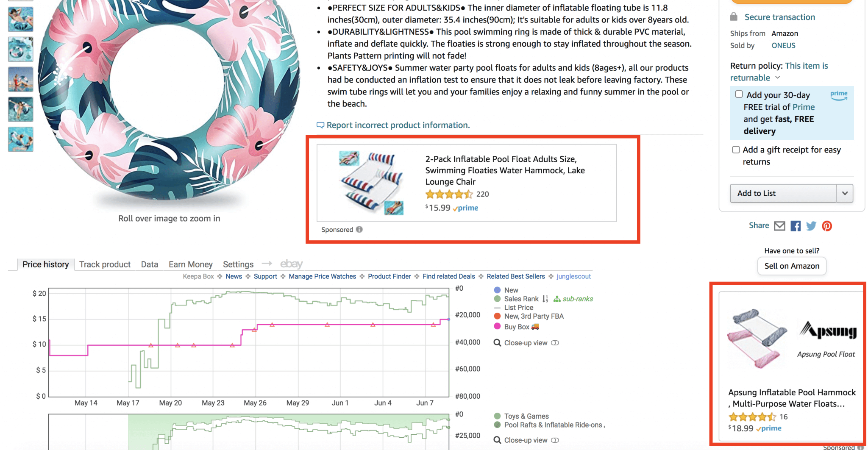Screen dimensions: 868x450
Task: Click the Sell on Amazon button
Action: (791, 266)
